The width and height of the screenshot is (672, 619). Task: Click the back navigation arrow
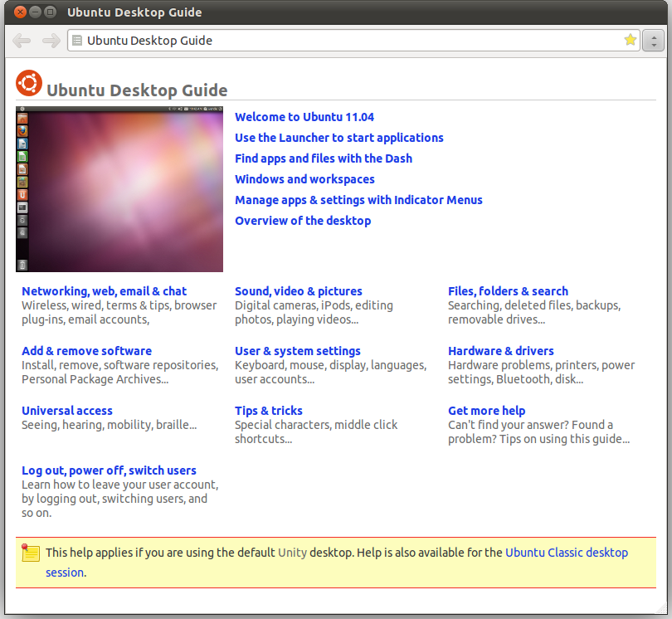[22, 41]
